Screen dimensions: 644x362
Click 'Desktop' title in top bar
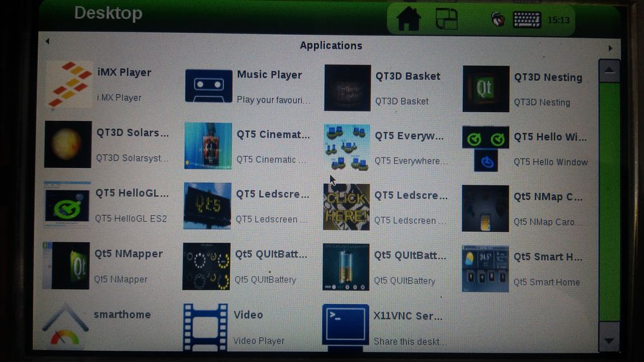108,13
